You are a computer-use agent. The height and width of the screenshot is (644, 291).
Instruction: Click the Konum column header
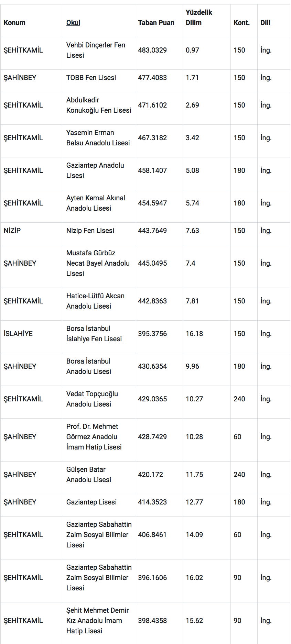coord(14,23)
